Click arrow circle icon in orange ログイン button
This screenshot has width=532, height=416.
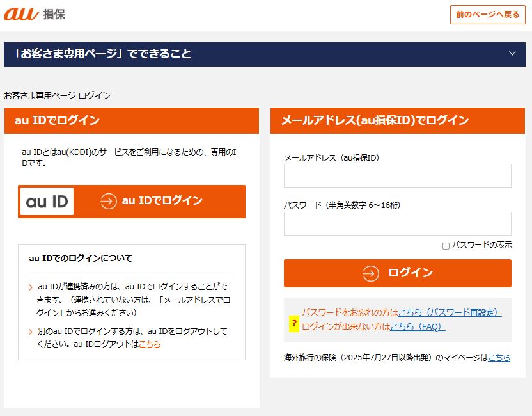click(371, 273)
